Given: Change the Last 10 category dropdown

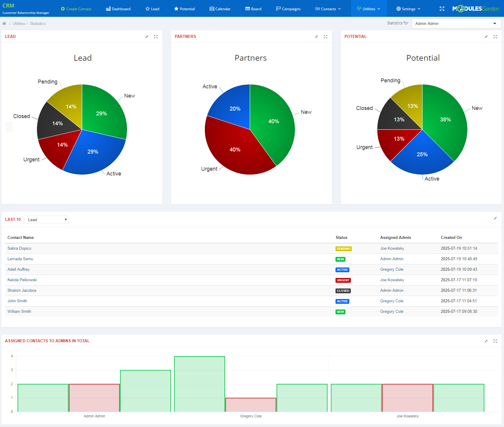Looking at the screenshot, I should (46, 219).
